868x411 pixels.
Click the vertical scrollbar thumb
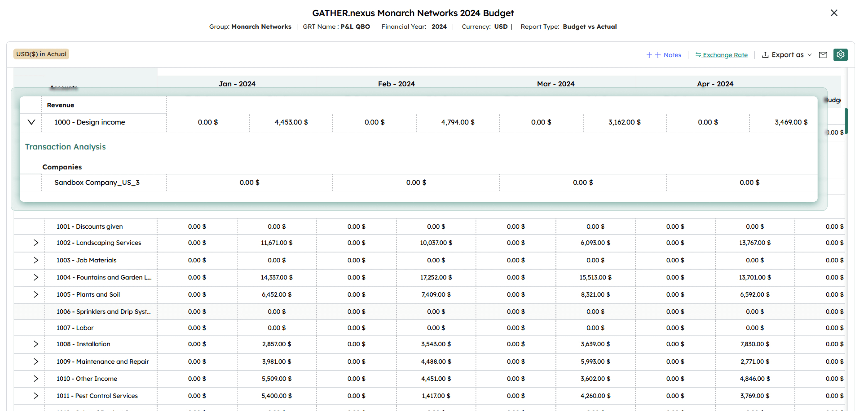846,121
